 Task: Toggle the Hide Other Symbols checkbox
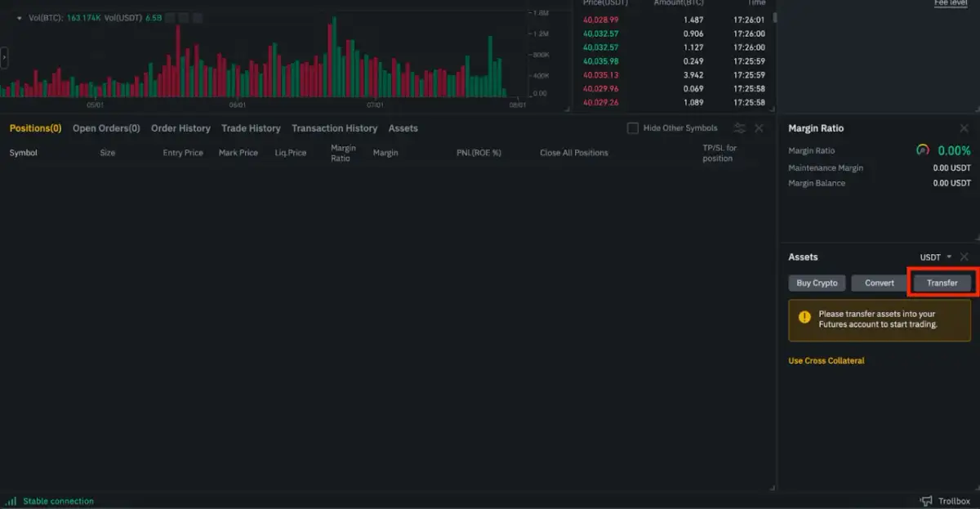[633, 127]
